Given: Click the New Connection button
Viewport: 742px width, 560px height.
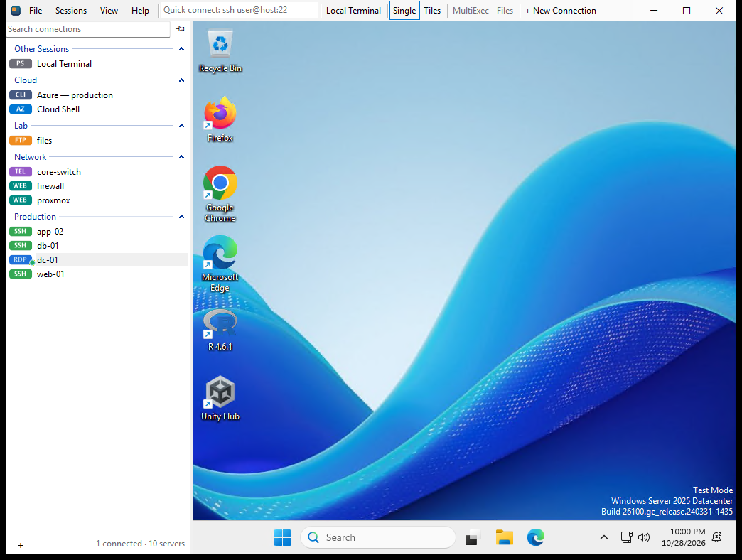Looking at the screenshot, I should point(560,11).
